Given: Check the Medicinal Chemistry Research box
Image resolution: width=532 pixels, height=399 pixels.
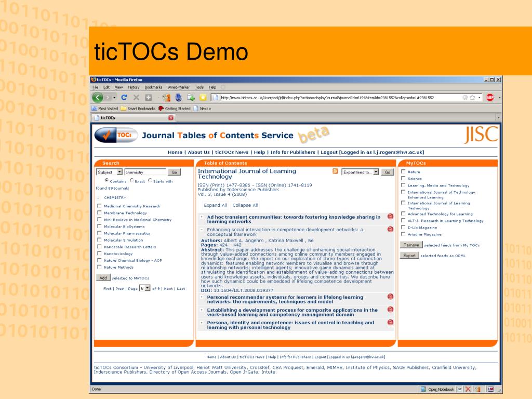Looking at the screenshot, I should [99, 206].
